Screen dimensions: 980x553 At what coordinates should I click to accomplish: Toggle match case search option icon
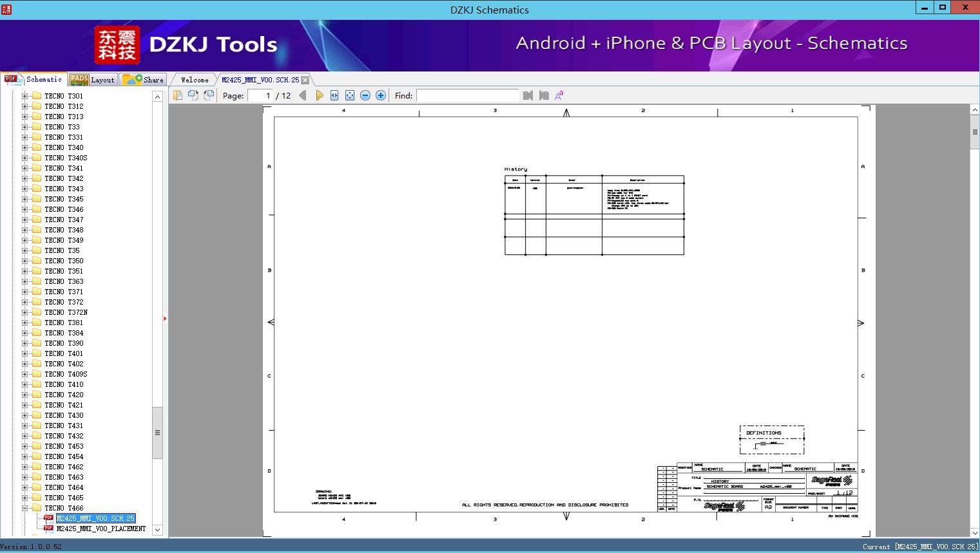(x=559, y=95)
